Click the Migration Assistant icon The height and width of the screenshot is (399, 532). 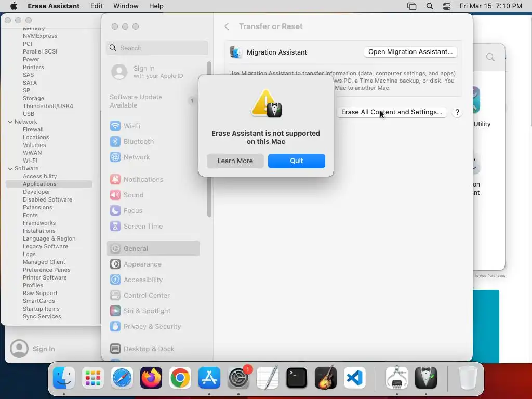click(236, 52)
